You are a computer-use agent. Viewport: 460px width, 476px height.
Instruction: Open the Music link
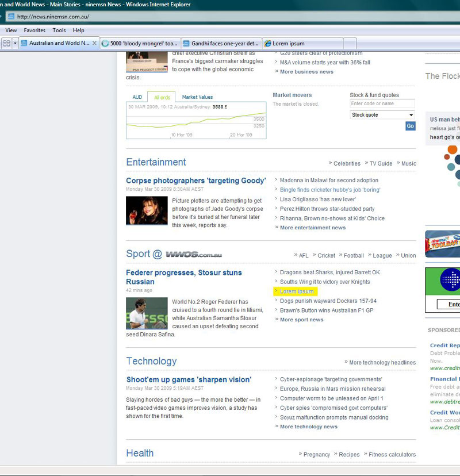pos(409,164)
